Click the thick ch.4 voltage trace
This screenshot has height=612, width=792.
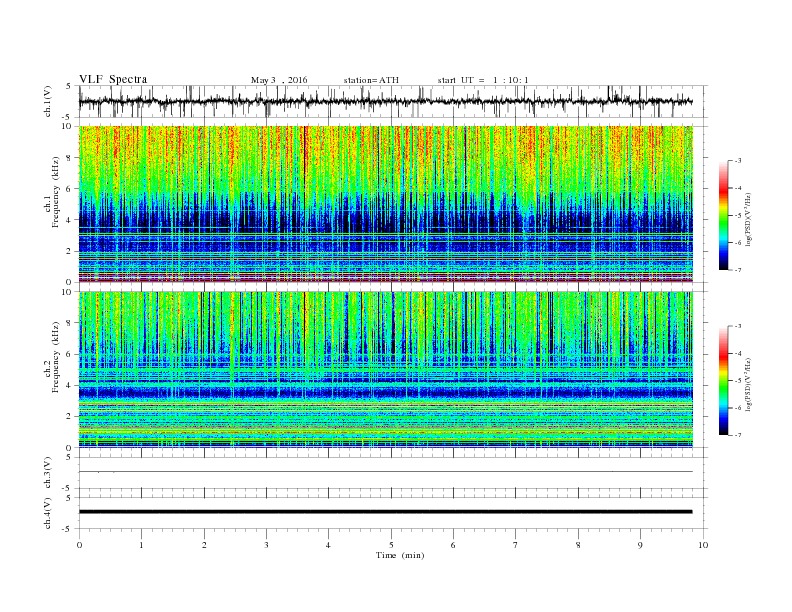[x=385, y=512]
